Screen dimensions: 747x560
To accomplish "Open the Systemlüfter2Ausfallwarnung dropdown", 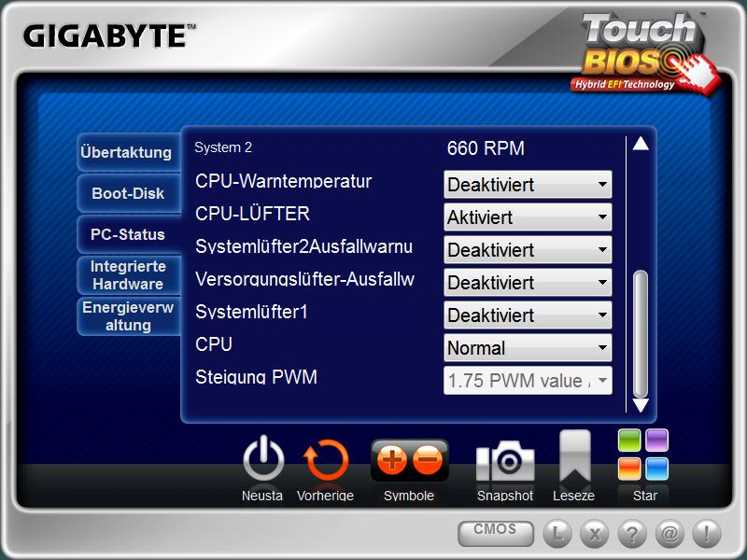I will point(528,249).
